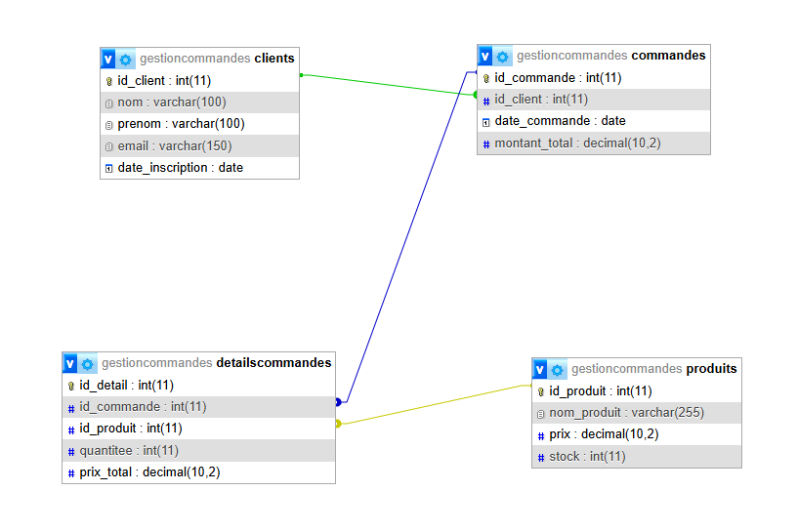Click the primary key icon beside id_client in clients
Screen dimensions: 798x532
click(x=109, y=81)
